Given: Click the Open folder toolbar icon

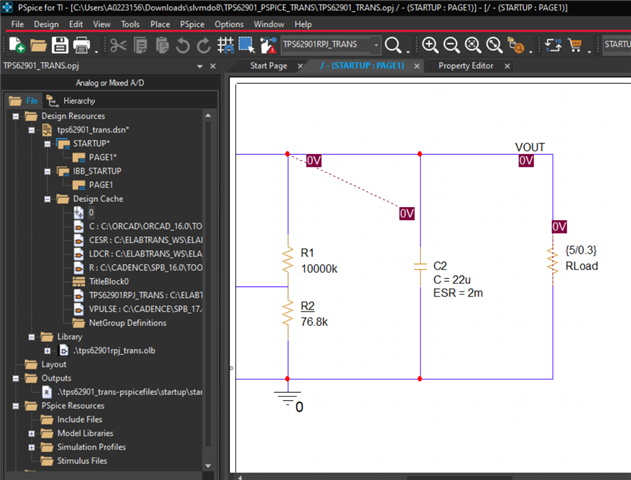Looking at the screenshot, I should (38, 45).
